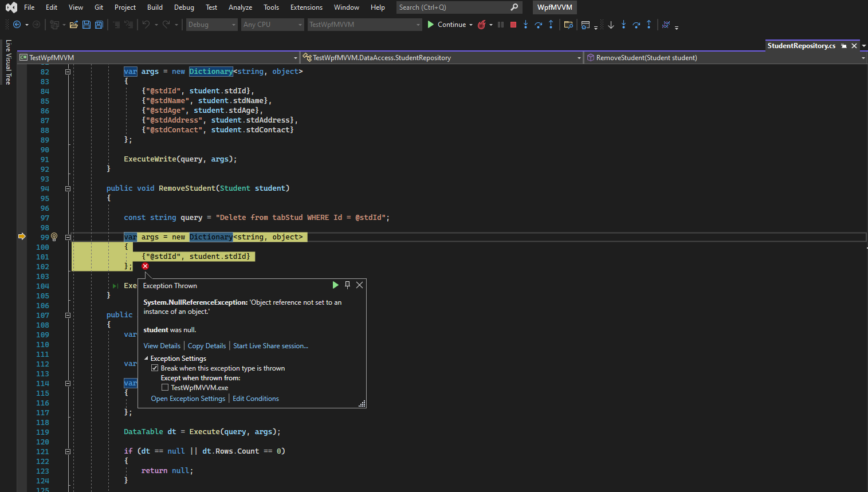
Task: Collapse the RemoveStudent method outlining at line 94
Action: [68, 188]
